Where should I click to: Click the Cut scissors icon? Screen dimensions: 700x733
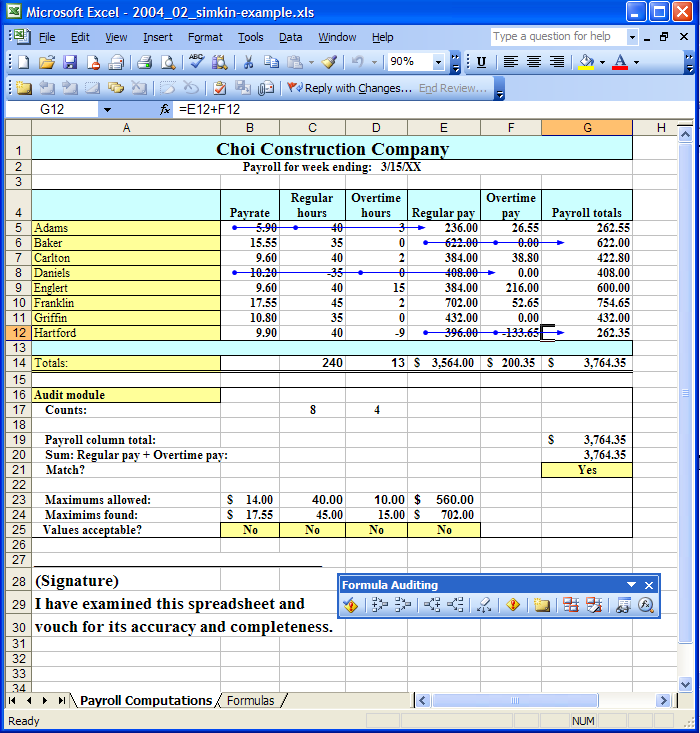pos(248,62)
